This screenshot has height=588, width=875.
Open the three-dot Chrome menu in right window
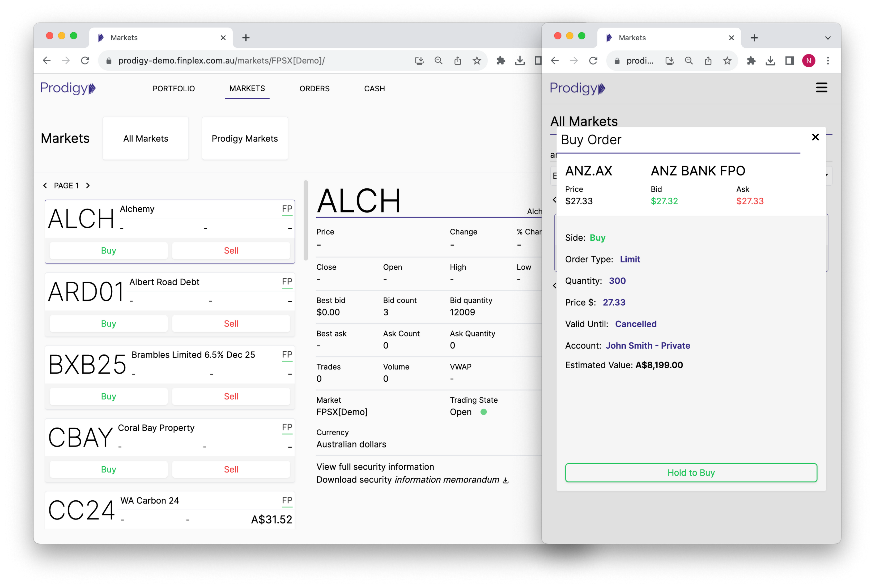tap(828, 61)
